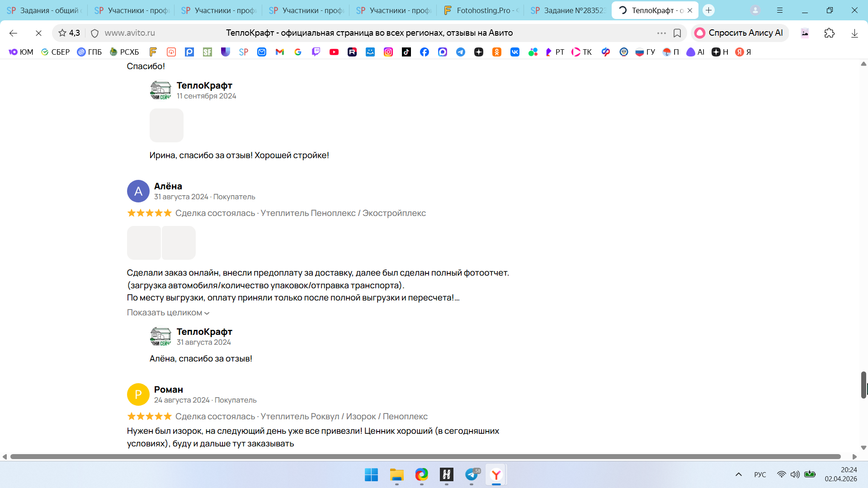
Task: Open the first photo thumbnail in Алёна's review
Action: [x=144, y=243]
